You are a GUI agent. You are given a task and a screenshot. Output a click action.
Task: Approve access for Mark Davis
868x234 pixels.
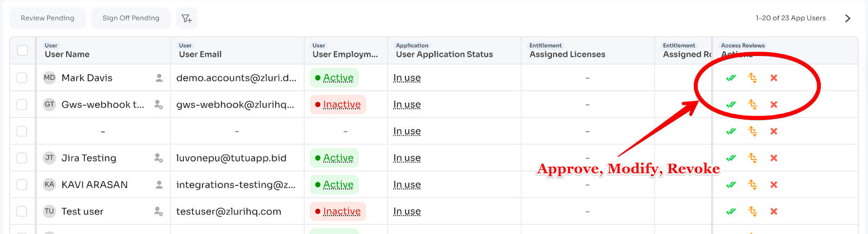pyautogui.click(x=731, y=78)
